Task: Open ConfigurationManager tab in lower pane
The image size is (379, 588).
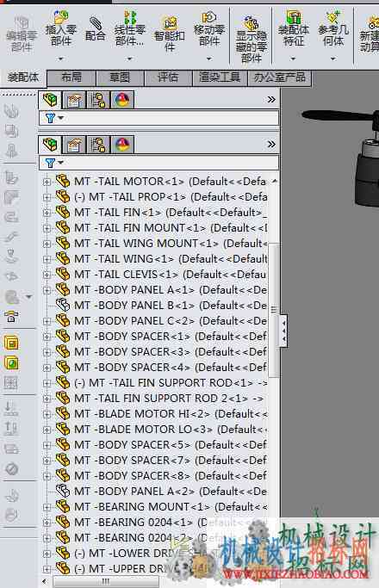Action: [98, 145]
